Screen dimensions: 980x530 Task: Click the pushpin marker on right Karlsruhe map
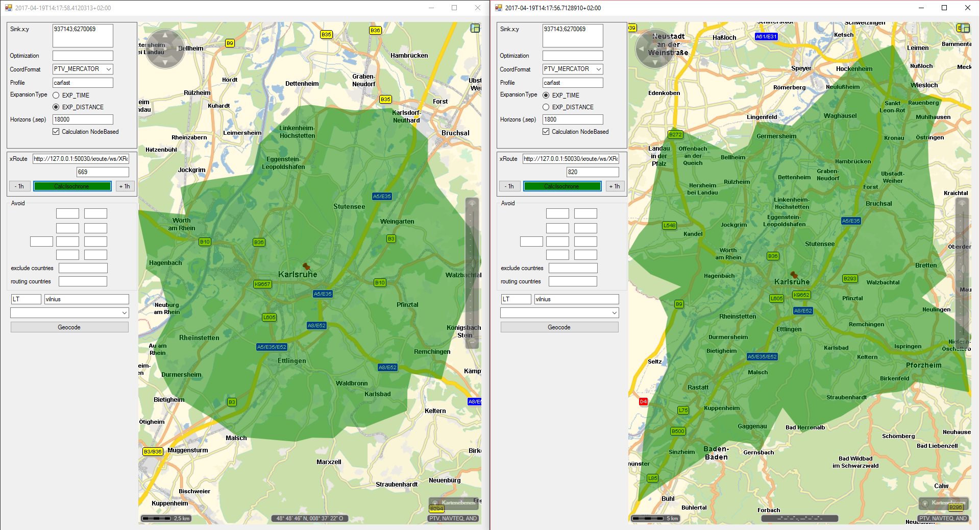[x=794, y=275]
